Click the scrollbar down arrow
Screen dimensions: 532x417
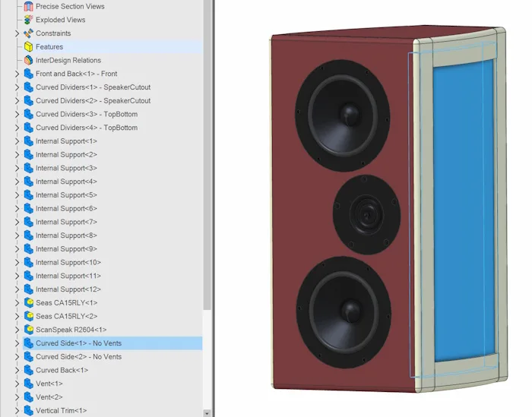(x=207, y=413)
